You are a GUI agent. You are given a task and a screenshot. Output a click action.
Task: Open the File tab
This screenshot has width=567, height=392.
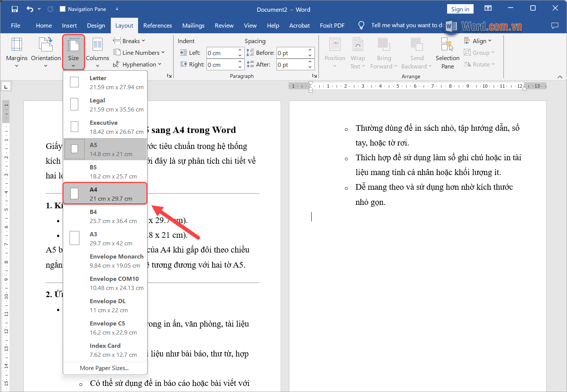click(x=16, y=25)
